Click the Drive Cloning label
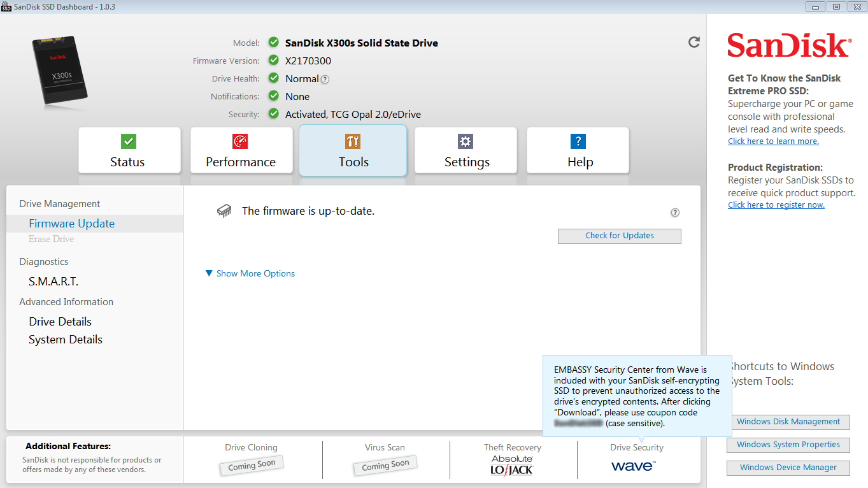 tap(252, 447)
